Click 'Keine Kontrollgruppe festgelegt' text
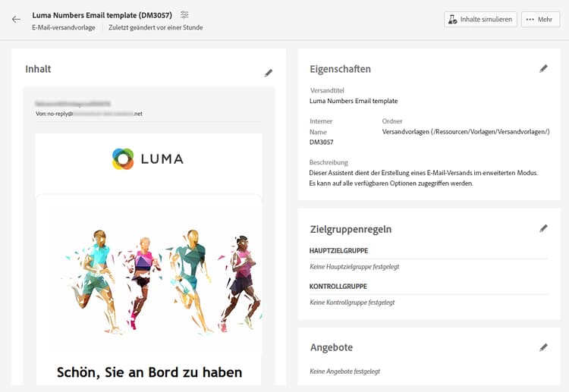Image resolution: width=569 pixels, height=392 pixels. 352,303
